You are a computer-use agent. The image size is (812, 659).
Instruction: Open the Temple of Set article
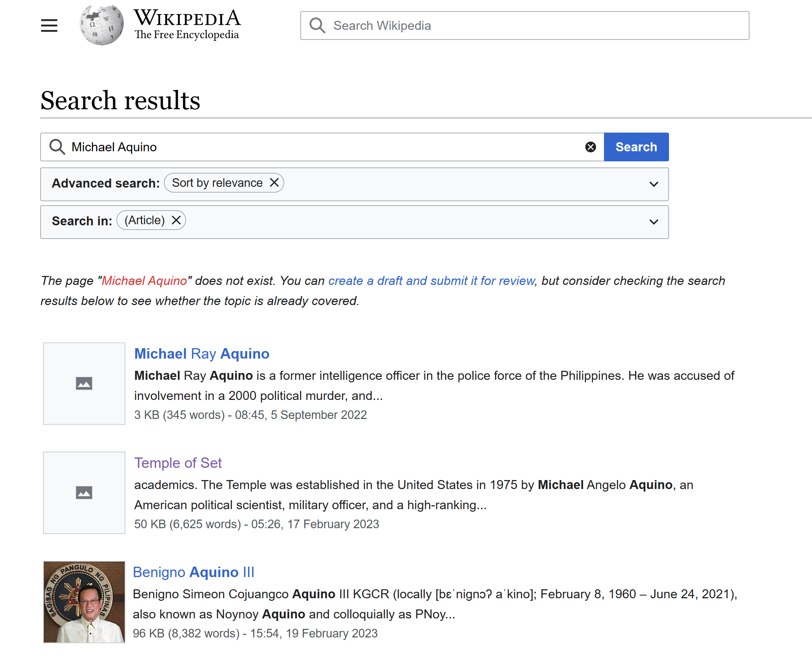[x=177, y=463]
